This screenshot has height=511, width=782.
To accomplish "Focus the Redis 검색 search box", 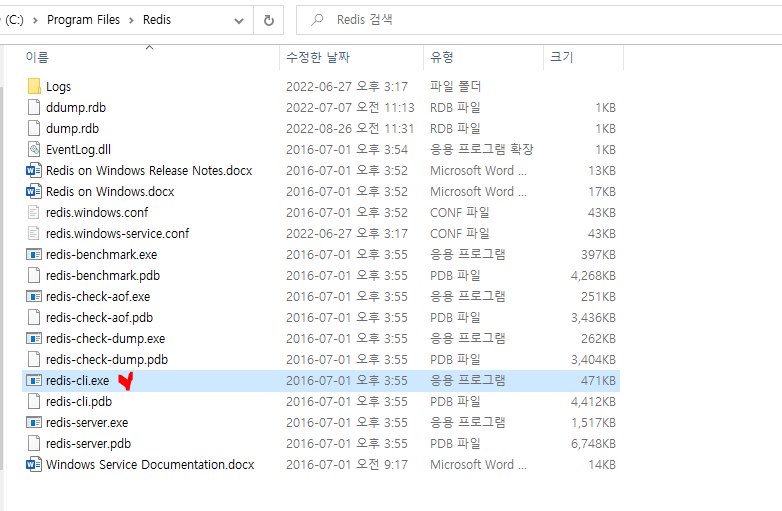I will click(x=539, y=20).
